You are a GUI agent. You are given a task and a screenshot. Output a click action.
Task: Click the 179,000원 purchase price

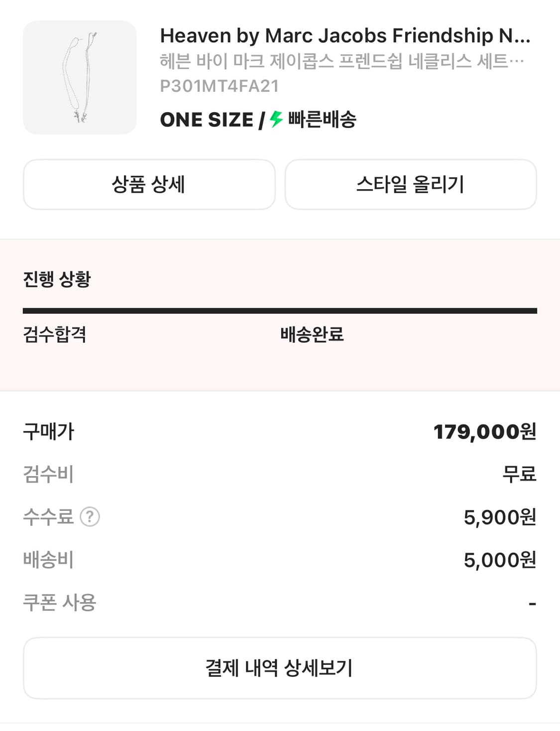click(x=484, y=432)
